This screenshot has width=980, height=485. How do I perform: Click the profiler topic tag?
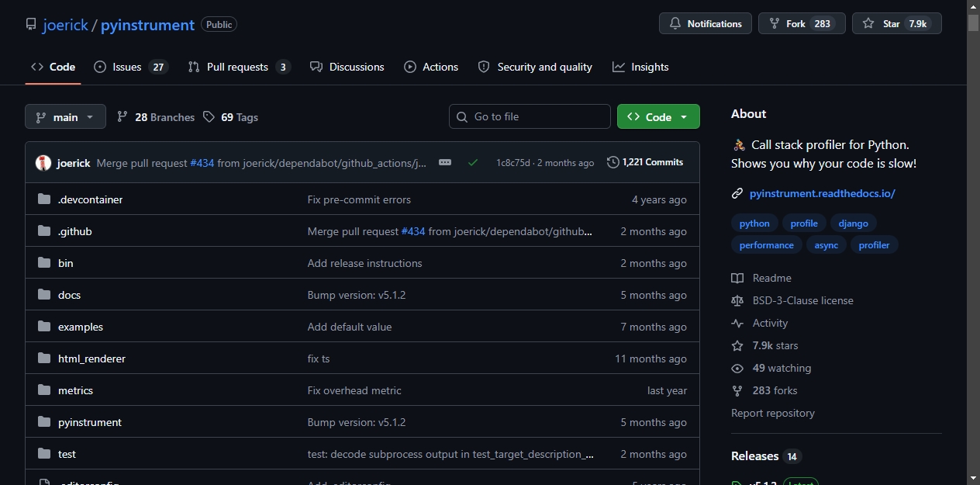pyautogui.click(x=874, y=245)
